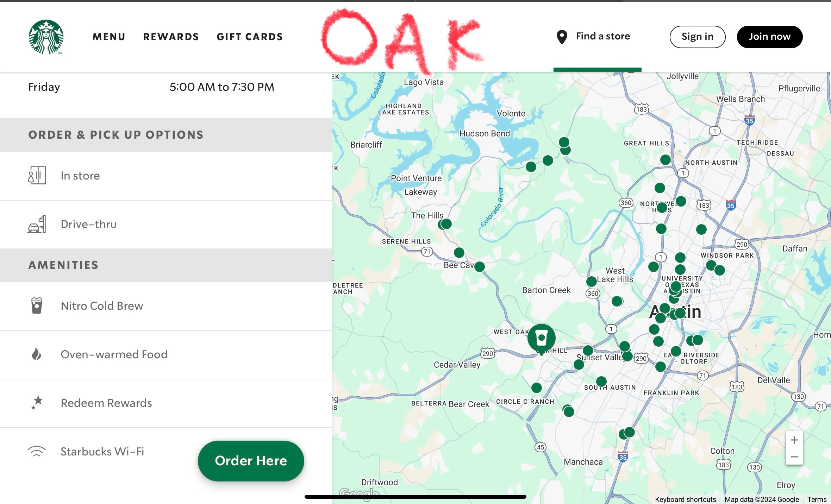Select the 'Nitro Cold Brew' text

[102, 306]
